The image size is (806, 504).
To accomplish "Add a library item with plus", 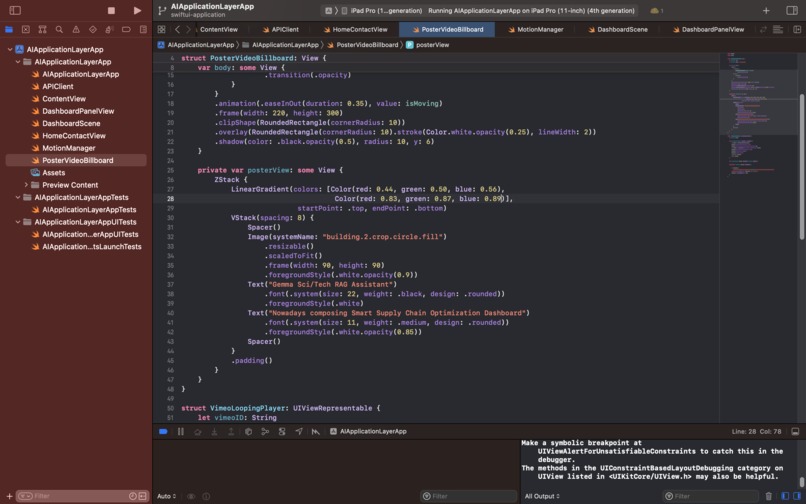I will coord(766,10).
